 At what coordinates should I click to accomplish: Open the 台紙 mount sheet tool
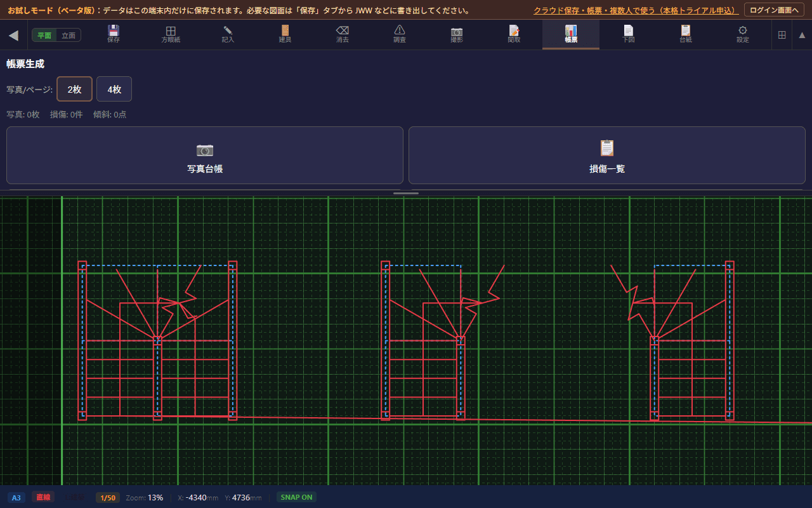tap(686, 34)
